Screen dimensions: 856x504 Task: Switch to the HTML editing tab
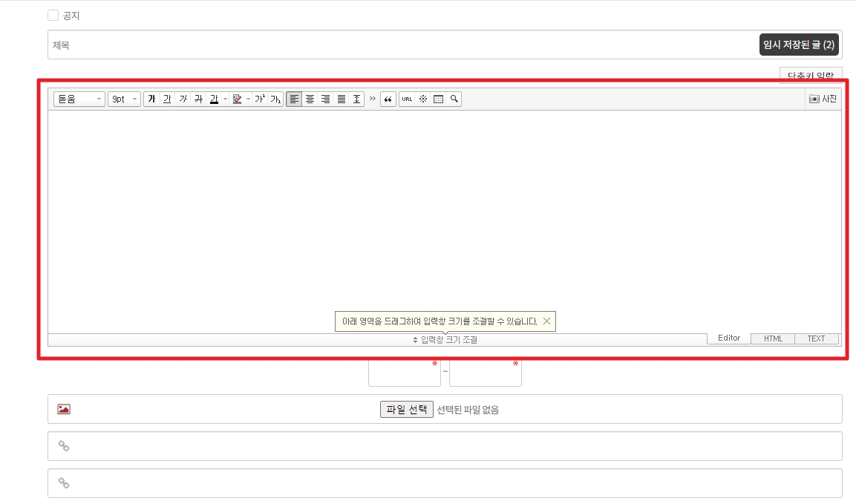(x=773, y=338)
